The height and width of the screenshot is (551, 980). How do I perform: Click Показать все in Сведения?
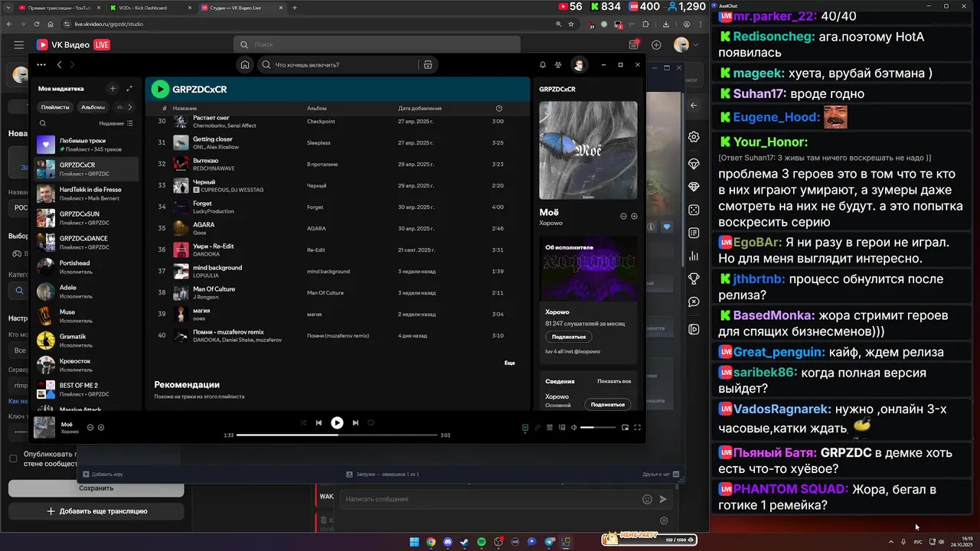coord(614,381)
